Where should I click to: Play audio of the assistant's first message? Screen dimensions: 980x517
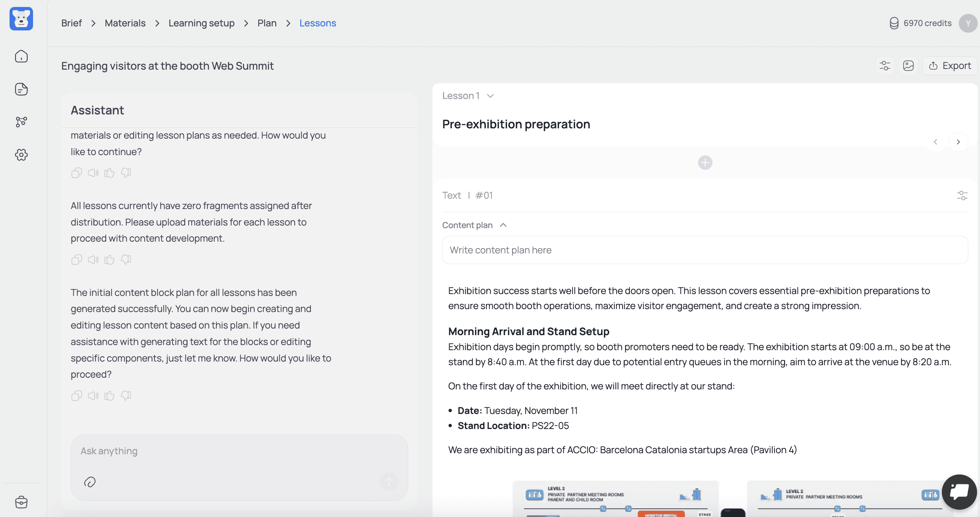[93, 173]
